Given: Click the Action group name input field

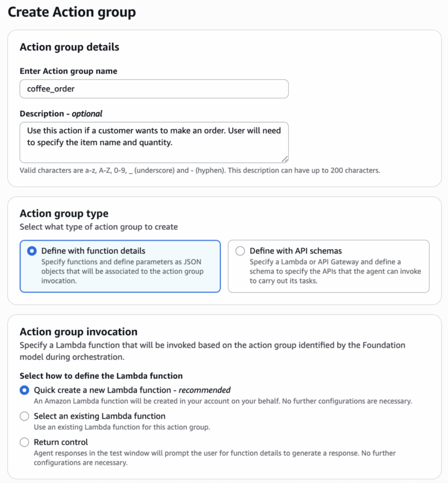Looking at the screenshot, I should coord(154,89).
